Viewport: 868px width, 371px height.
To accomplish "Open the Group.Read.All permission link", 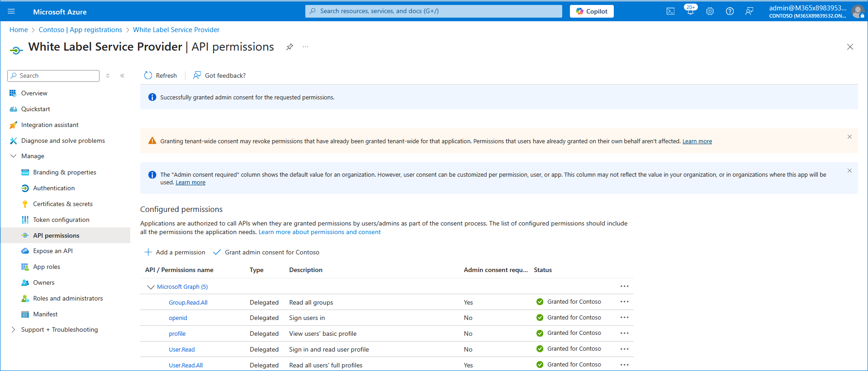I will point(188,303).
